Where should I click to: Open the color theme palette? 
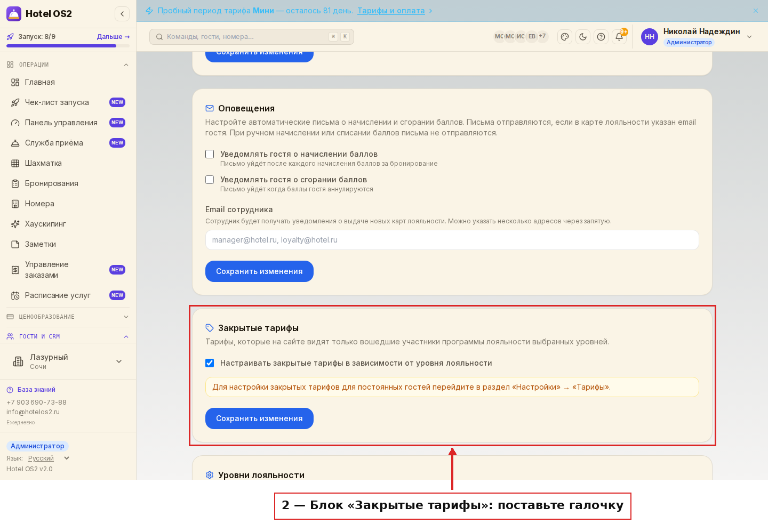(x=565, y=37)
